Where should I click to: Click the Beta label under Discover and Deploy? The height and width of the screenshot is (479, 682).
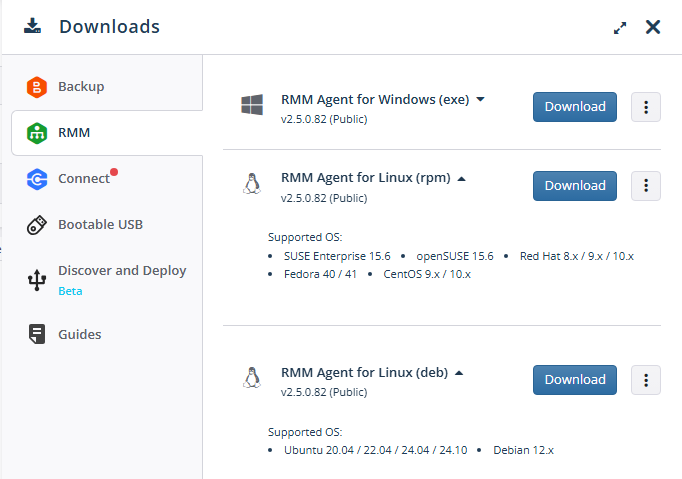pos(70,291)
